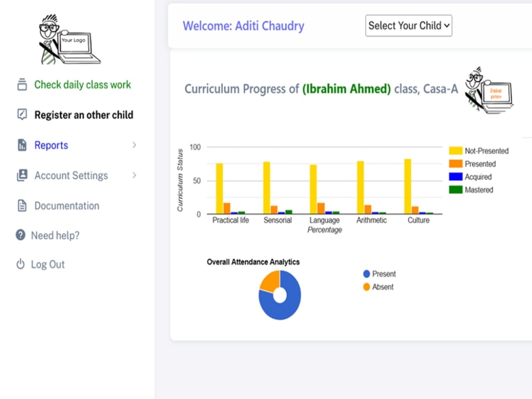Click the register child edit icon
The width and height of the screenshot is (532, 399).
tap(22, 115)
